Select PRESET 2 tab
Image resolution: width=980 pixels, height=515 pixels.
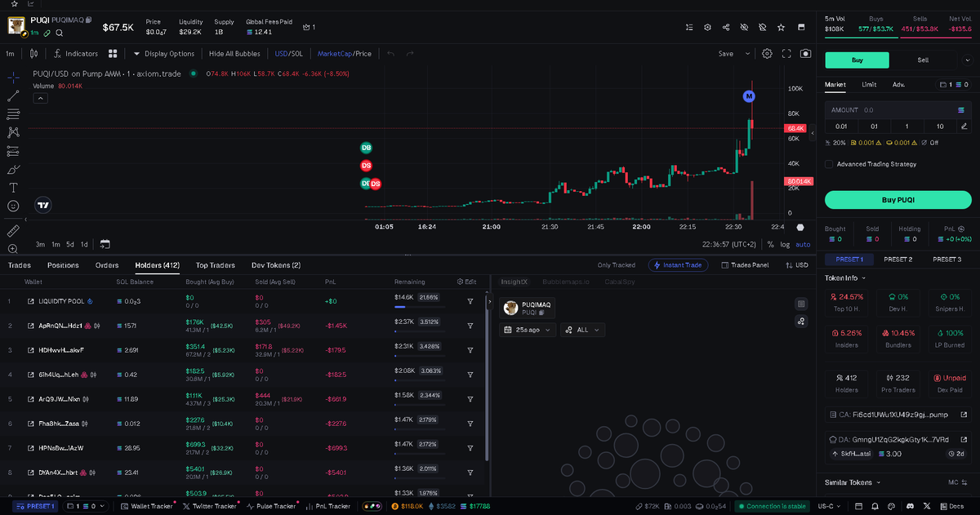pyautogui.click(x=898, y=259)
